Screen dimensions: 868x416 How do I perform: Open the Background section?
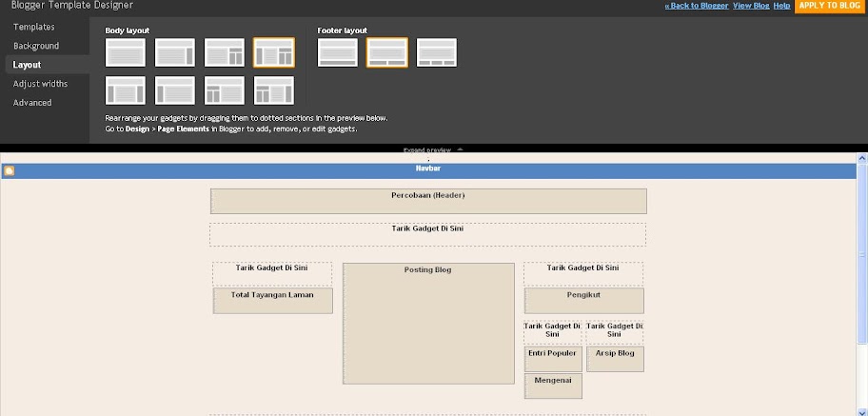click(36, 46)
